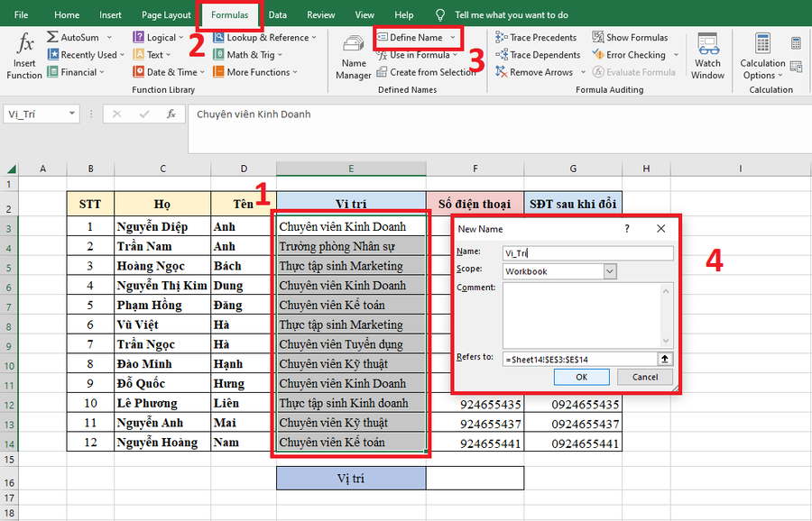
Task: Click cell with value 0924655441
Action: pos(573,443)
